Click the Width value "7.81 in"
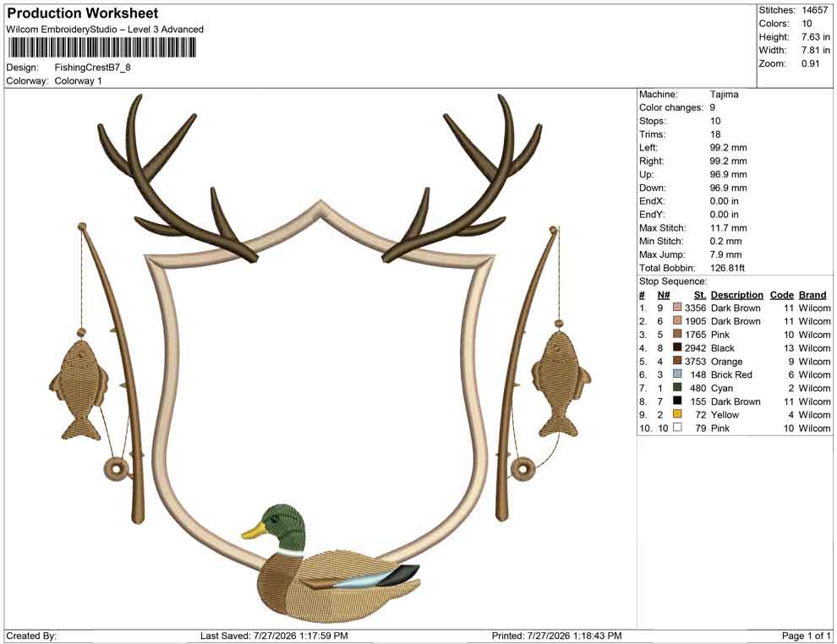The width and height of the screenshot is (837, 644). [x=816, y=50]
